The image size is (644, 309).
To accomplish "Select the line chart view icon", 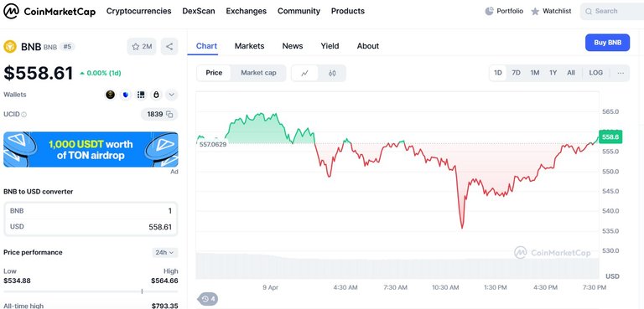I will (304, 73).
